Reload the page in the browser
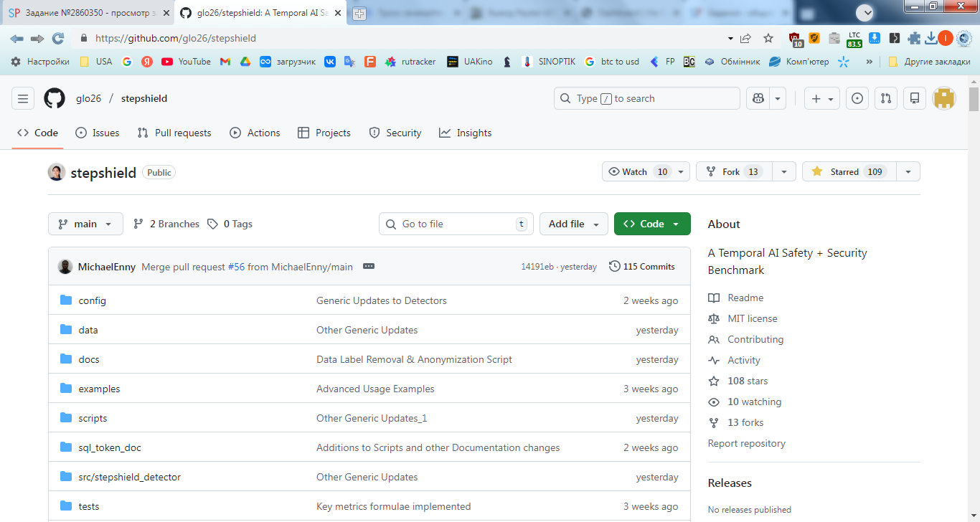Viewport: 980px width, 522px height. click(x=58, y=38)
